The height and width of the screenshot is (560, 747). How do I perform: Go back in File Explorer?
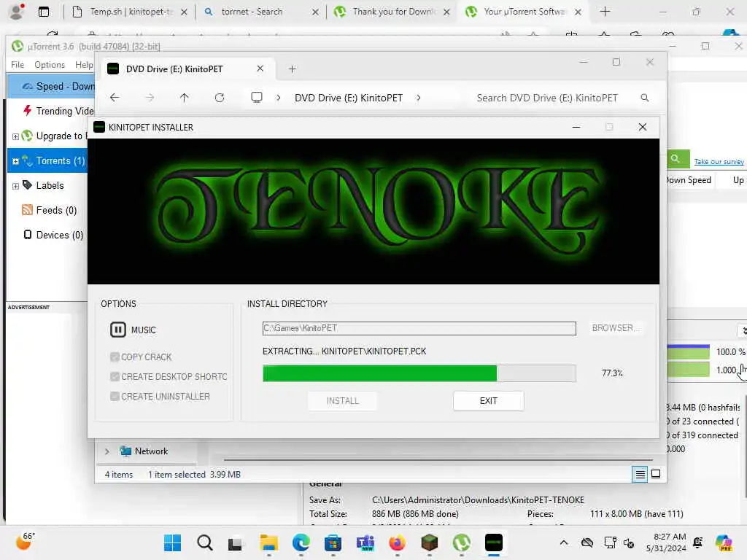pos(115,98)
